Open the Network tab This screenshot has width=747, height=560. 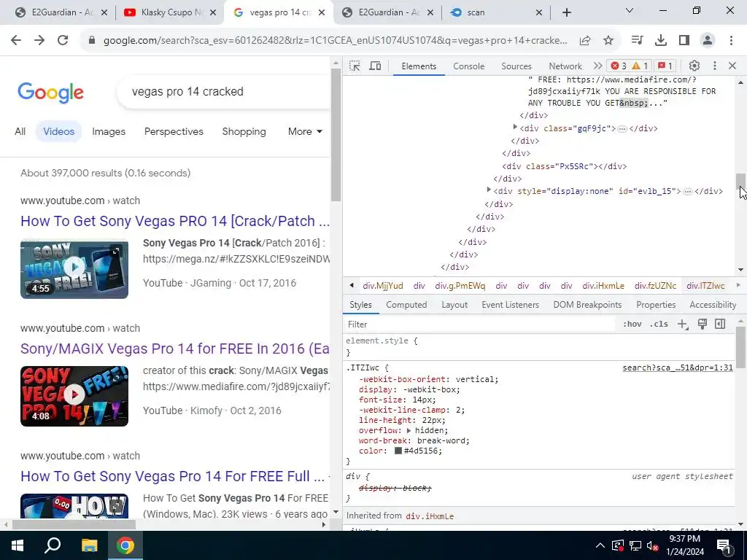(x=565, y=66)
